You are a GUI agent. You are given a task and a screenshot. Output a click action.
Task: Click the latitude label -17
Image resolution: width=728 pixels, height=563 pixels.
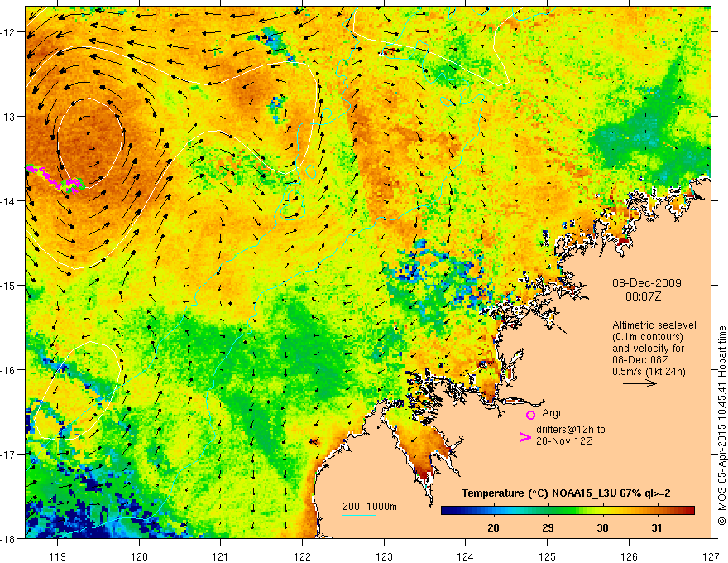click(9, 455)
